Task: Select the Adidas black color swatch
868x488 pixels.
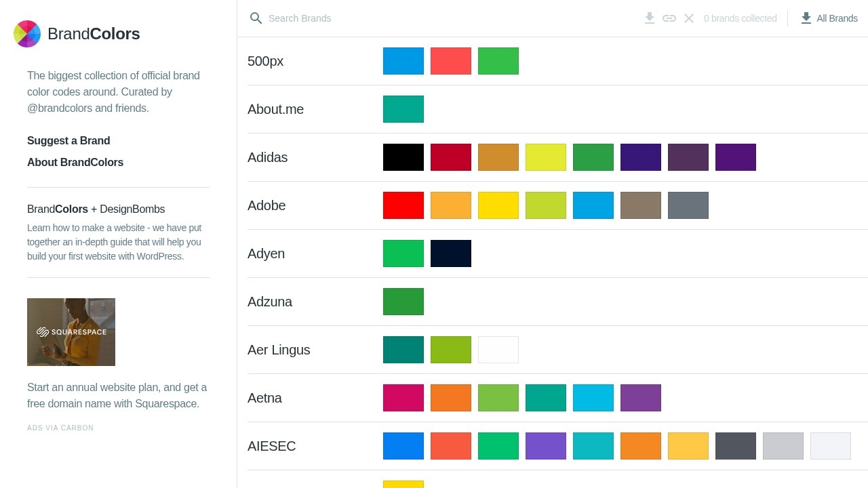Action: click(403, 157)
